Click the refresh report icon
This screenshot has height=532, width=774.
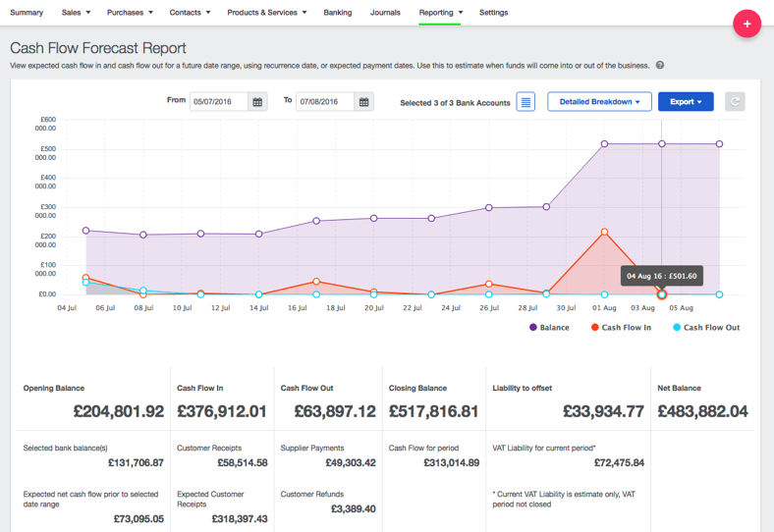click(734, 102)
